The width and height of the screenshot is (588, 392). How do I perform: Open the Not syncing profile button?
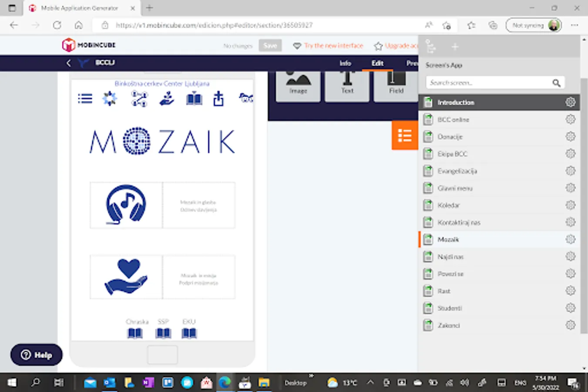[534, 25]
